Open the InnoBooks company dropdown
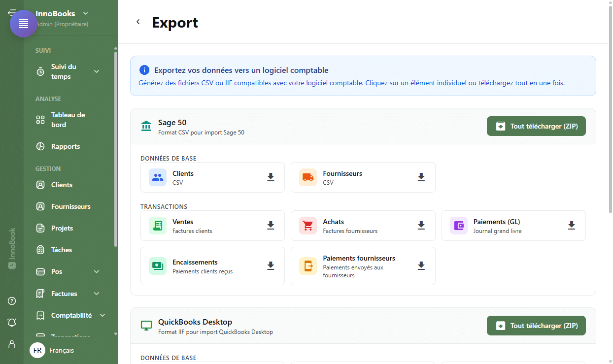The image size is (613, 364). [x=86, y=13]
